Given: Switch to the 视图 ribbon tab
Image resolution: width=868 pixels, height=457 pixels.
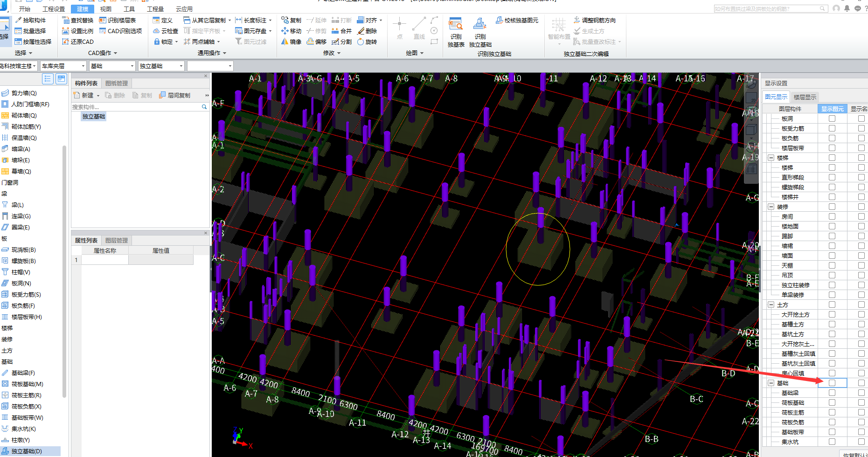Looking at the screenshot, I should (x=106, y=9).
